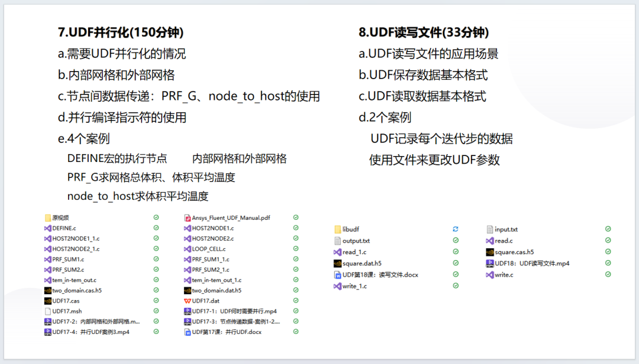The width and height of the screenshot is (639, 364).
Task: Click the line d.并行编译指示符的使用
Action: point(122,117)
